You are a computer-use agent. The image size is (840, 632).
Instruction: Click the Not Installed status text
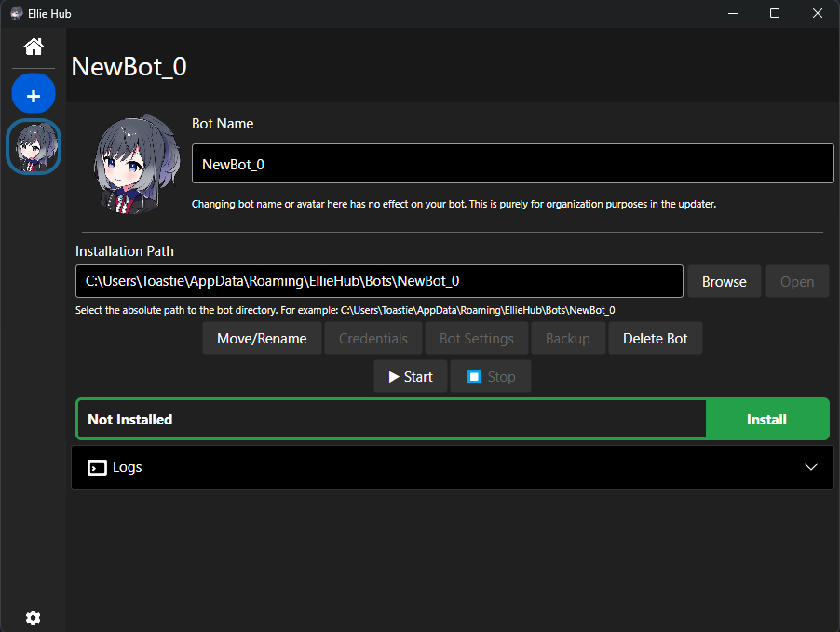point(130,420)
